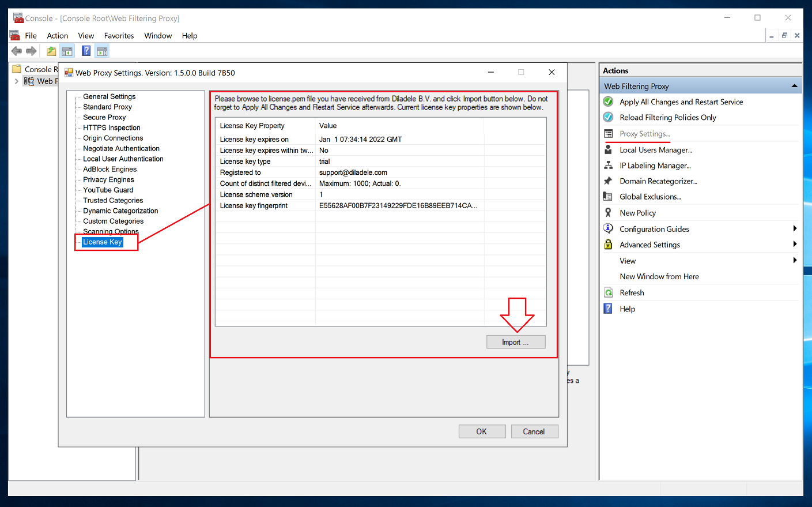Click Reload Filtering Policies Only
The height and width of the screenshot is (507, 812).
[668, 118]
